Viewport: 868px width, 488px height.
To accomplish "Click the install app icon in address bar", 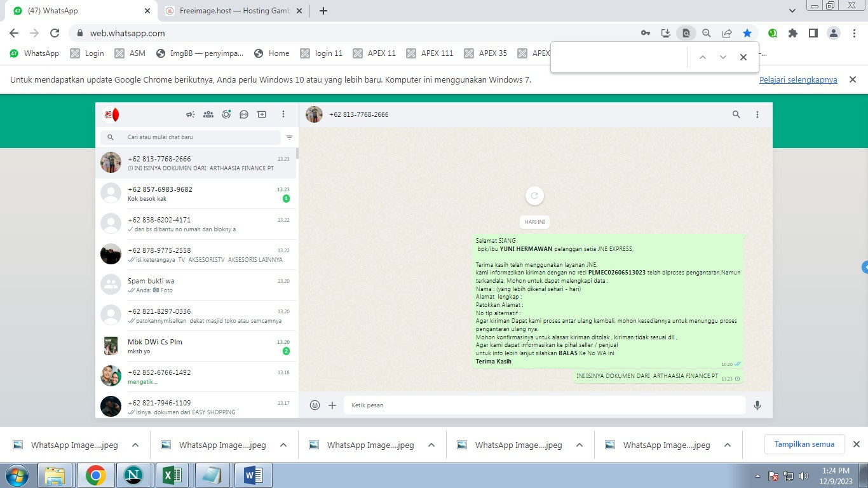I will pos(666,33).
